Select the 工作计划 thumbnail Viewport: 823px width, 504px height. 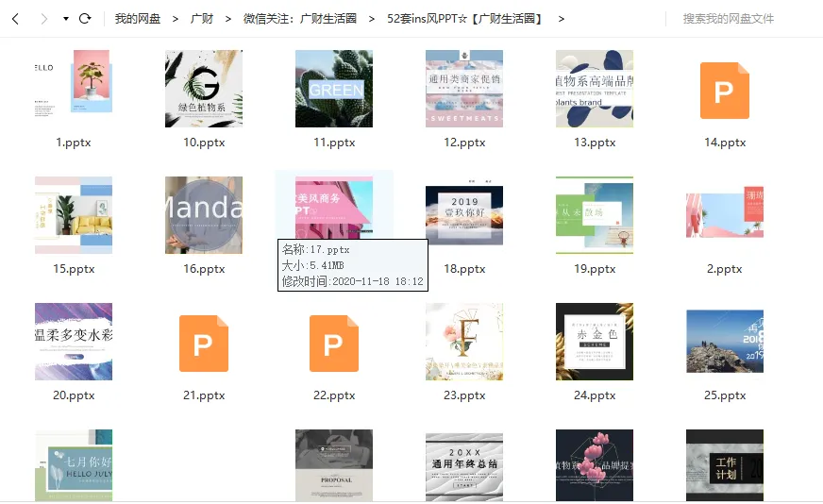(x=724, y=465)
